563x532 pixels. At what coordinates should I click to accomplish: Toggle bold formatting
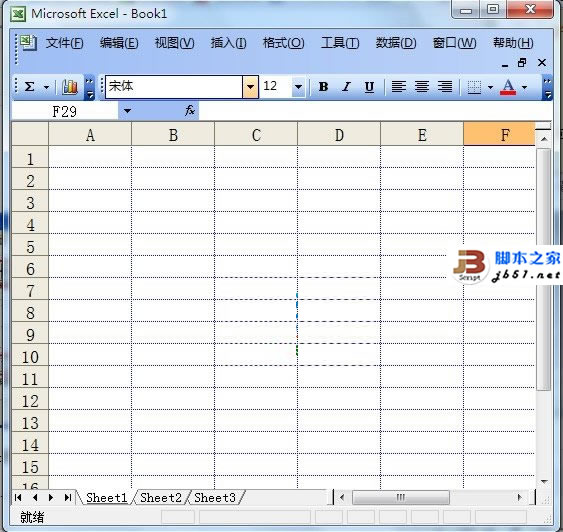tap(323, 87)
